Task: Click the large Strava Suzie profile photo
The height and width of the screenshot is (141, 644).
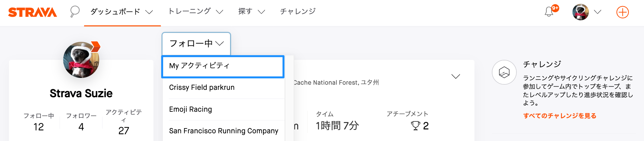Action: click(81, 60)
